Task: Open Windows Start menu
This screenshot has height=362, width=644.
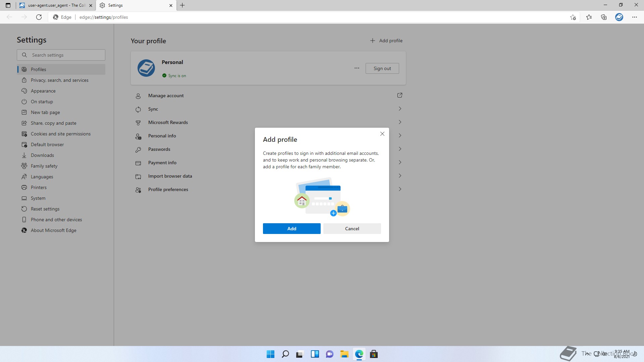Action: point(270,354)
